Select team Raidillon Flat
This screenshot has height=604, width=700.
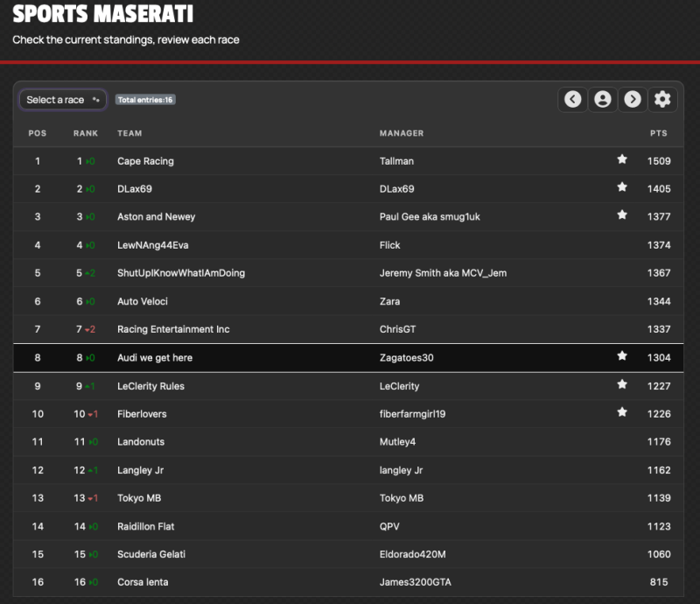(145, 527)
